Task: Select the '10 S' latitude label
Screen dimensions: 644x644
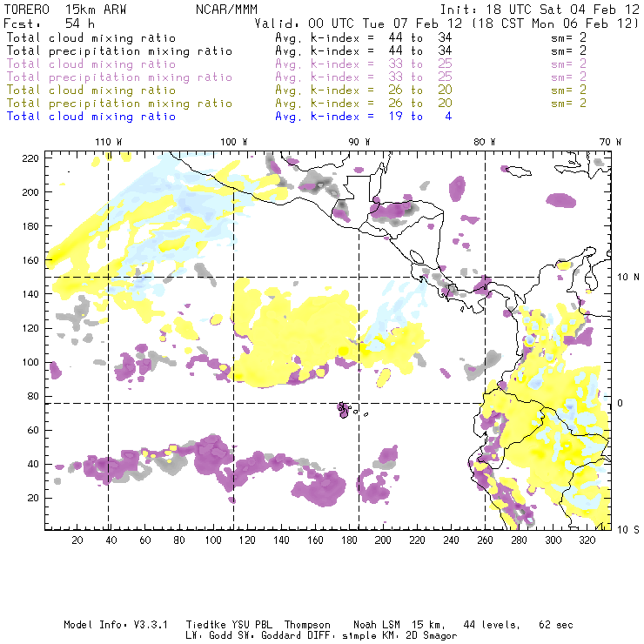Action: point(628,530)
